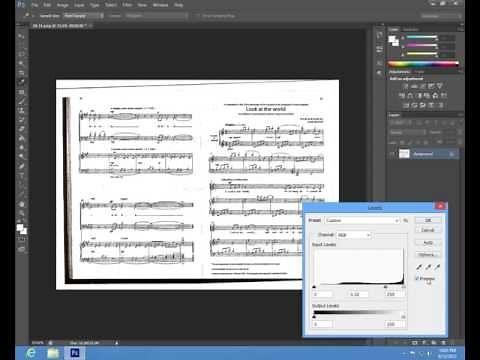Open the Channel dropdown in Levels dialog

354,235
